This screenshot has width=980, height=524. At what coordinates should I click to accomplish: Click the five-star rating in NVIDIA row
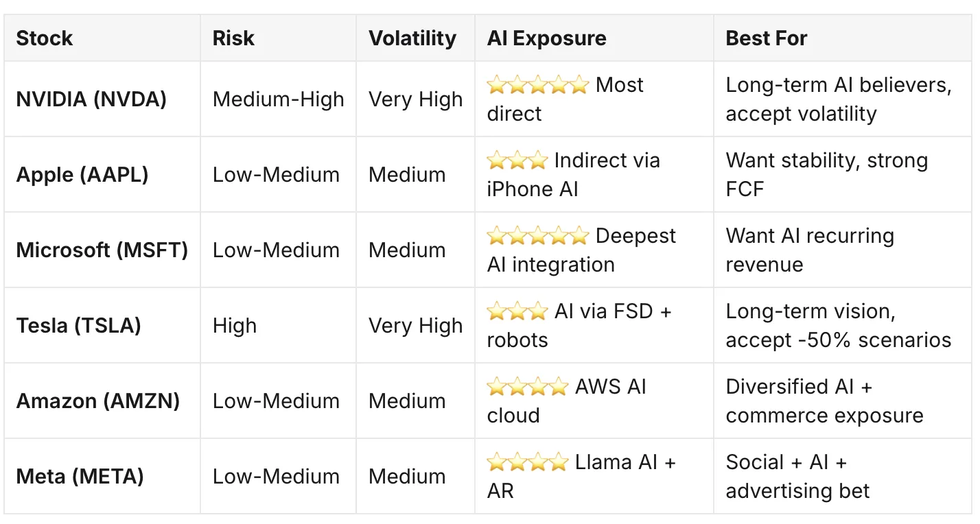tap(538, 85)
